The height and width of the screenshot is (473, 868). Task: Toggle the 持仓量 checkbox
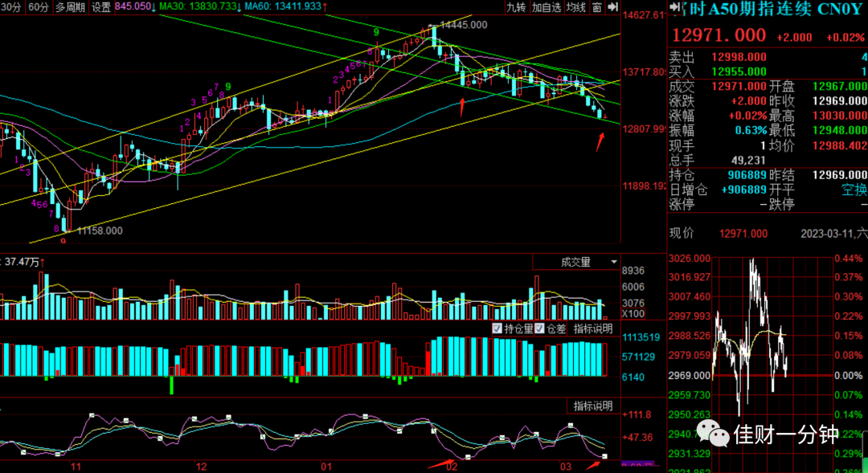497,328
